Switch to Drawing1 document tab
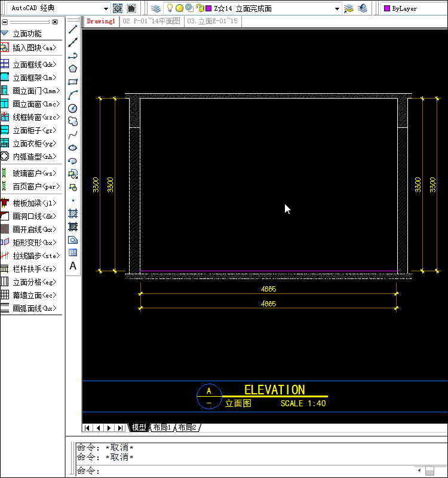The width and height of the screenshot is (448, 478). coord(101,21)
